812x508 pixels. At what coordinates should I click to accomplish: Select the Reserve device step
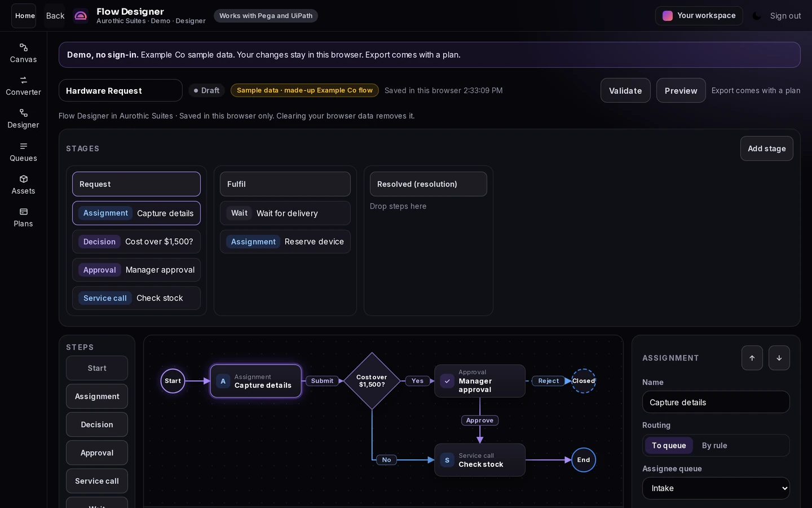tap(285, 242)
